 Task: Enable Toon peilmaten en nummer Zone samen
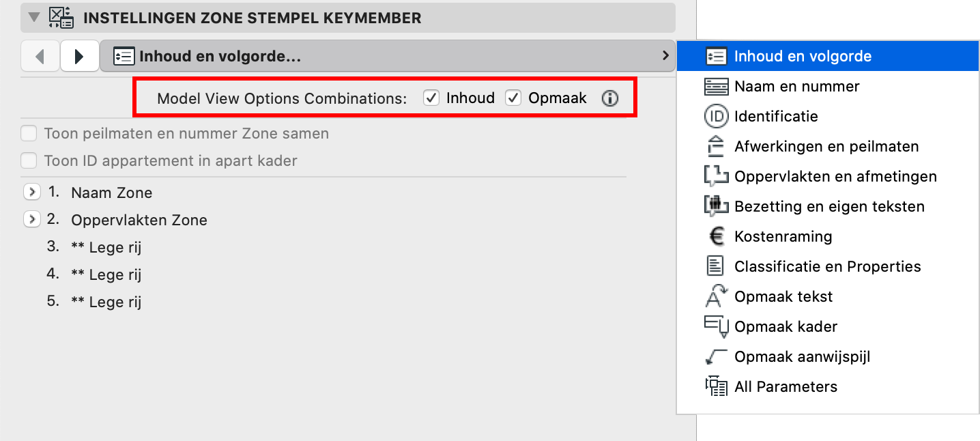tap(29, 134)
